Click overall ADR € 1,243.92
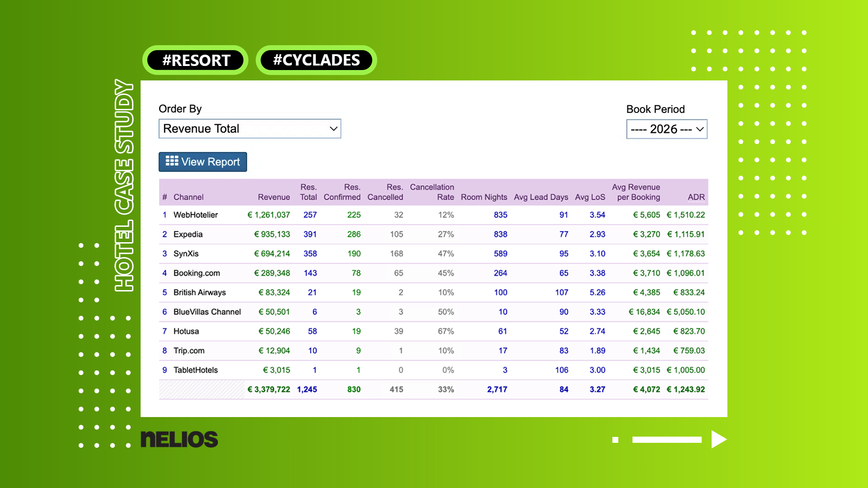Viewport: 868px width, 488px height. click(686, 389)
